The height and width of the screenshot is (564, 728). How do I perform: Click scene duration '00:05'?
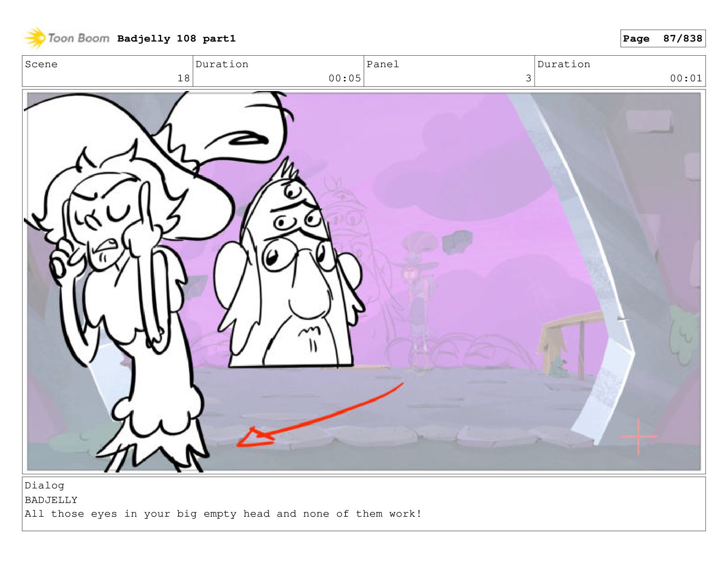pos(345,78)
